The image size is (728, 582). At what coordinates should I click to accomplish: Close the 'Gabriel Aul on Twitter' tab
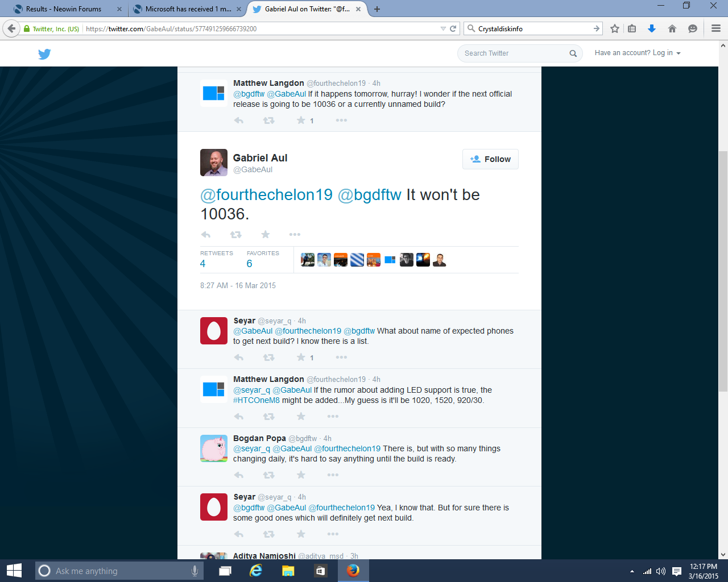point(359,9)
